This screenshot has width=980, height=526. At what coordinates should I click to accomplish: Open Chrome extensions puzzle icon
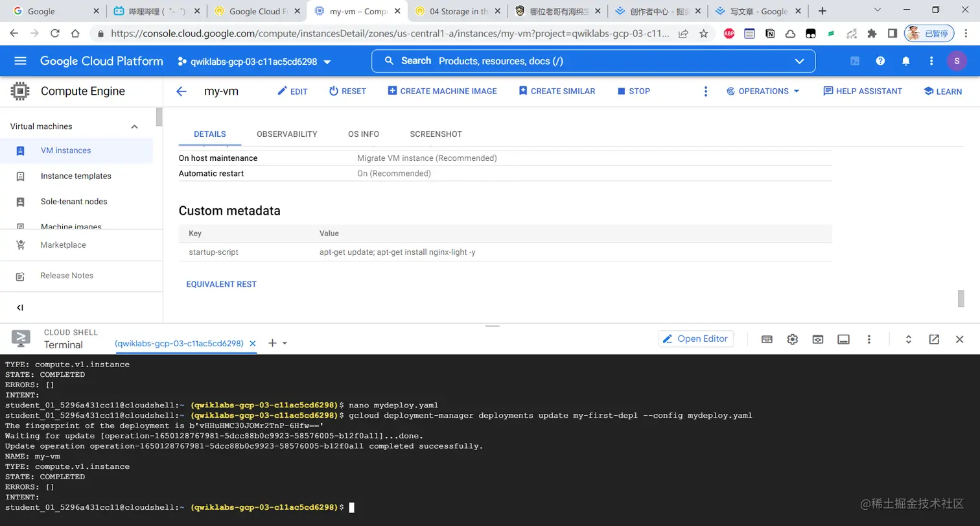coord(872,34)
